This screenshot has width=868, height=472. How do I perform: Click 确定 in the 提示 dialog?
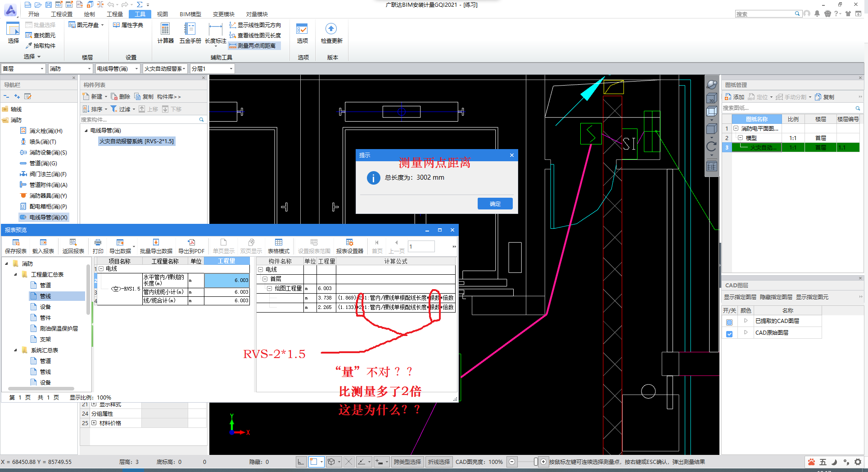(x=495, y=204)
